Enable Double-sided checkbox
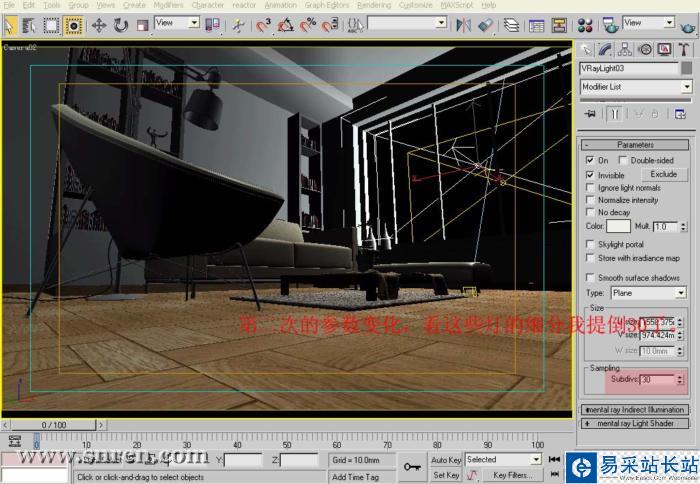The width and height of the screenshot is (700, 484). [623, 160]
